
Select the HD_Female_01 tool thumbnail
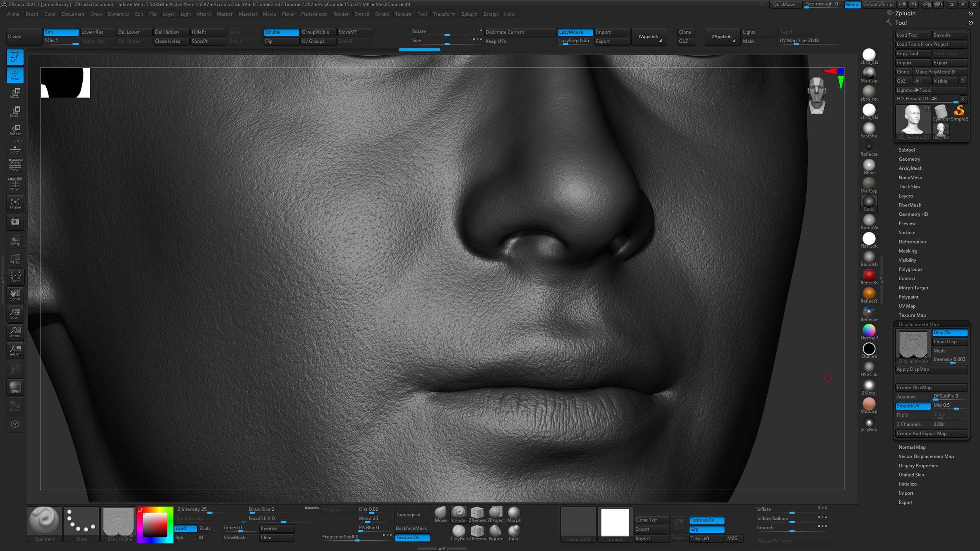(x=913, y=120)
